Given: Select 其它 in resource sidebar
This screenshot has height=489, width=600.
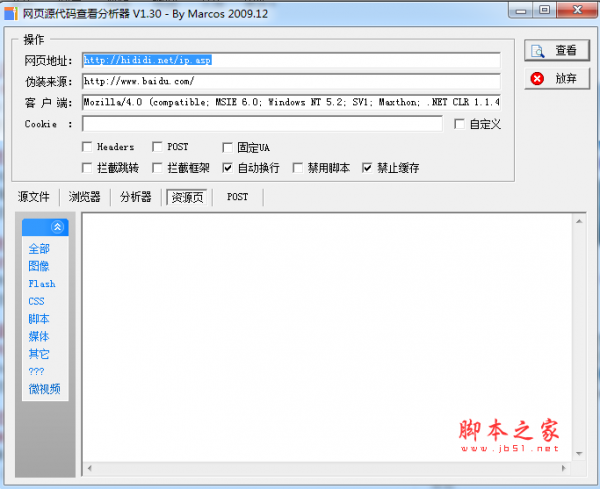Looking at the screenshot, I should pyautogui.click(x=39, y=354).
